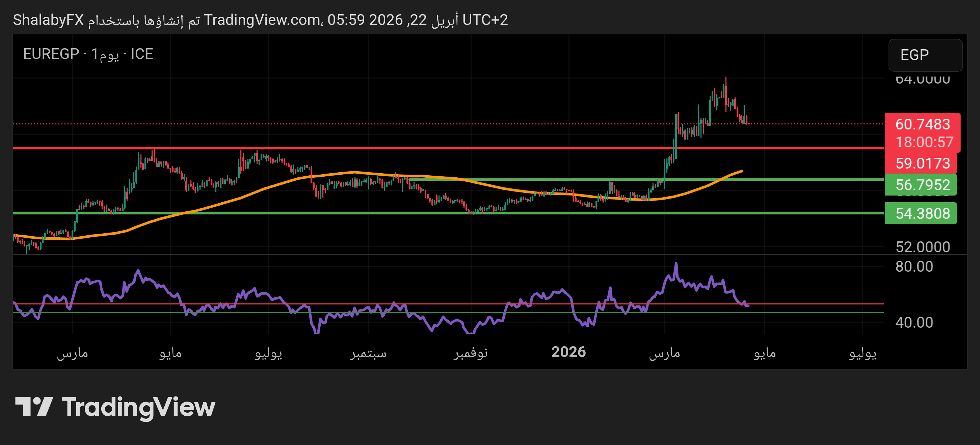The height and width of the screenshot is (445, 980).
Task: Click the 2026 year marker on time axis
Action: coord(568,352)
